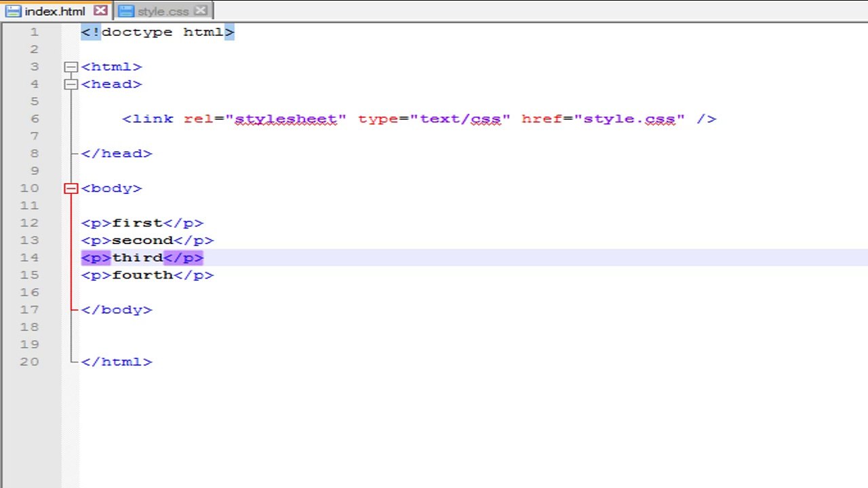Click line number 6 in margin
The height and width of the screenshot is (488, 868).
tap(35, 119)
